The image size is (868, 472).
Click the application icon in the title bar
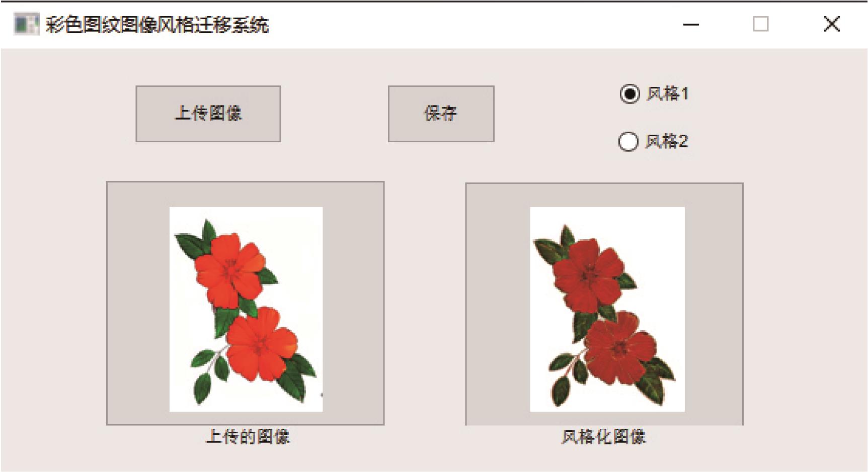pos(26,24)
